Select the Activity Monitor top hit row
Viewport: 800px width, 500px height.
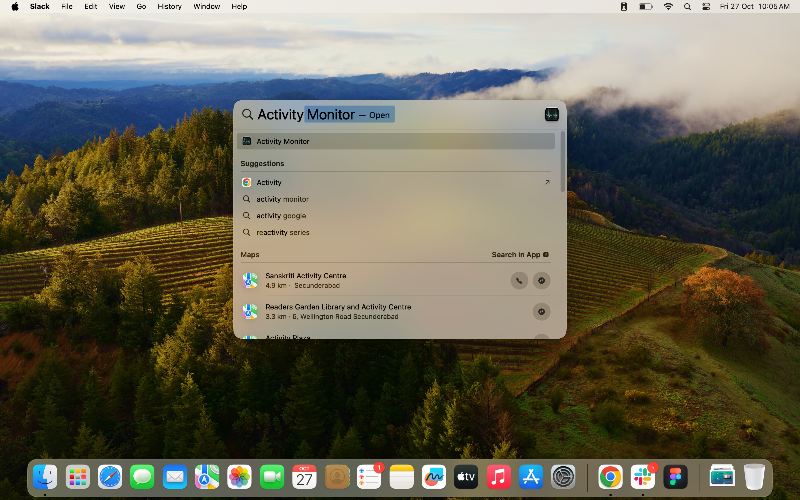(x=395, y=141)
